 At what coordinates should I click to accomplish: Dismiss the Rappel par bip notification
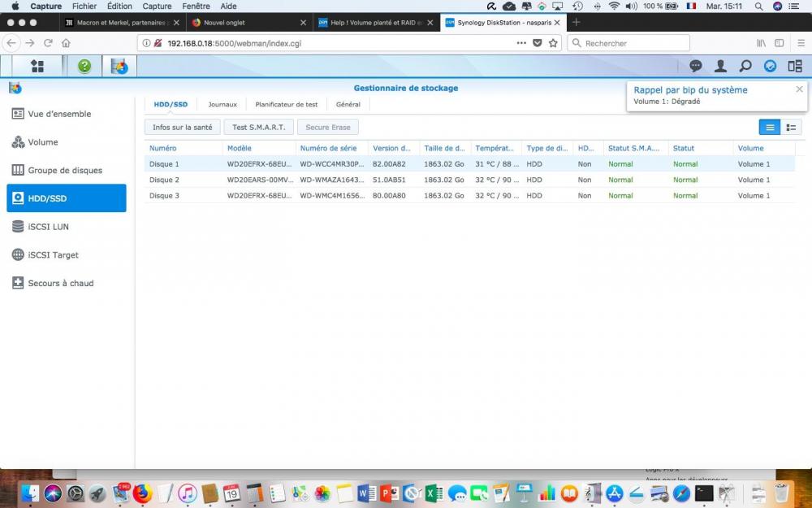click(799, 89)
